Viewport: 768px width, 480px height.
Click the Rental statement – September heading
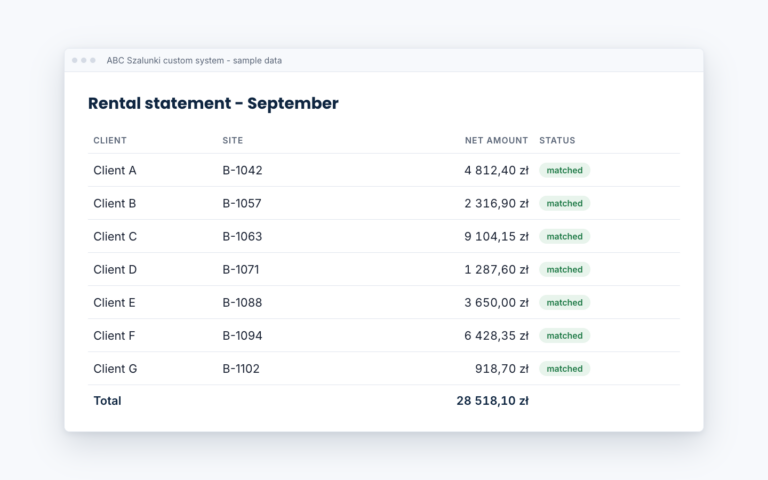click(213, 103)
